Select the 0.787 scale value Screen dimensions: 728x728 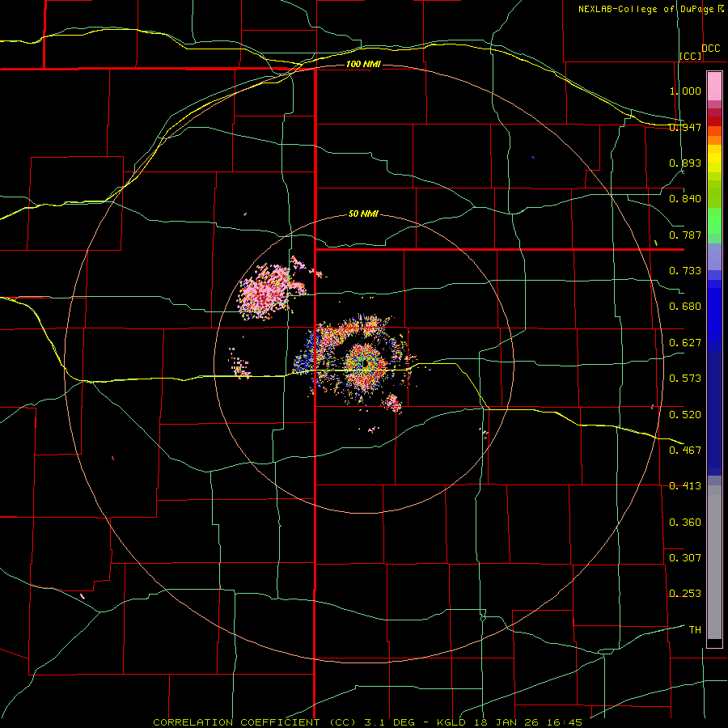[685, 235]
